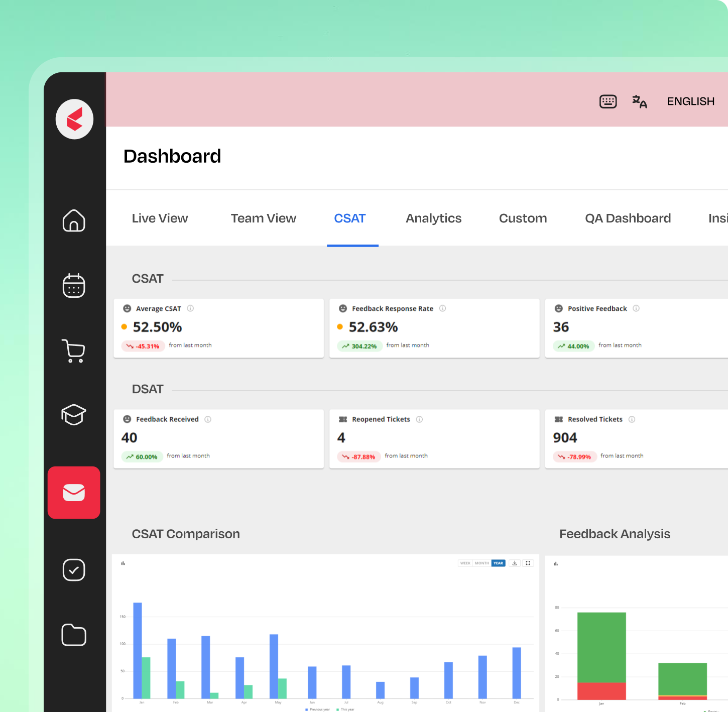Click the Resolved Tickets value 904
The height and width of the screenshot is (712, 728).
pyautogui.click(x=565, y=438)
